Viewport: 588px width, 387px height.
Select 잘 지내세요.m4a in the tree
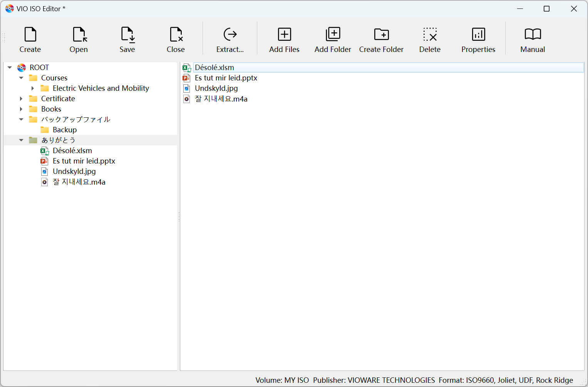pos(79,182)
